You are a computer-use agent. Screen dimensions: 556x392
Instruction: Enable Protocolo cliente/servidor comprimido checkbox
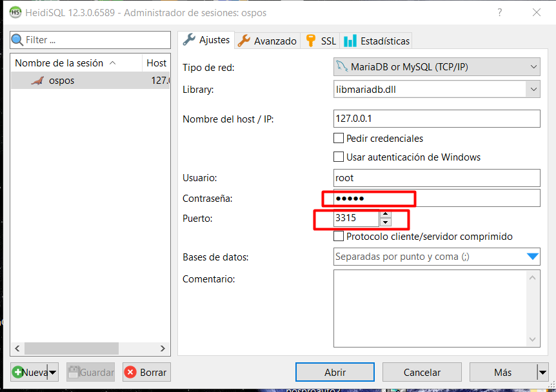pyautogui.click(x=339, y=237)
